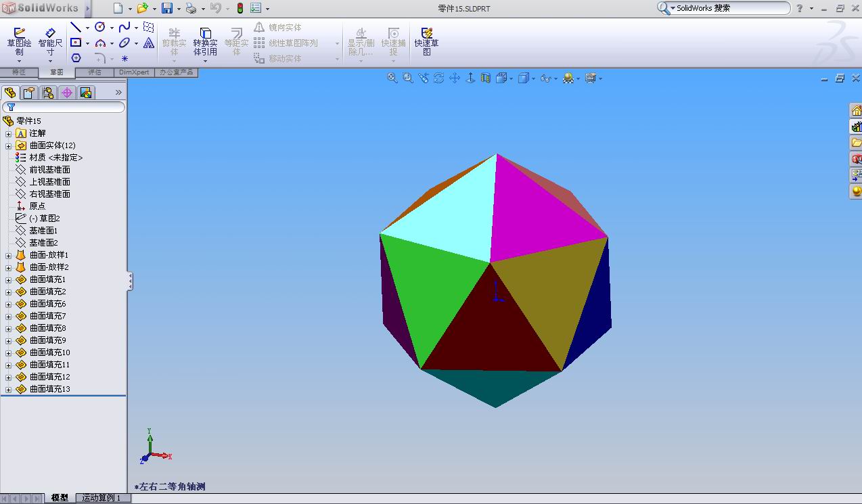The image size is (862, 504).
Task: Open the PropertyManager tab icon
Action: click(28, 93)
